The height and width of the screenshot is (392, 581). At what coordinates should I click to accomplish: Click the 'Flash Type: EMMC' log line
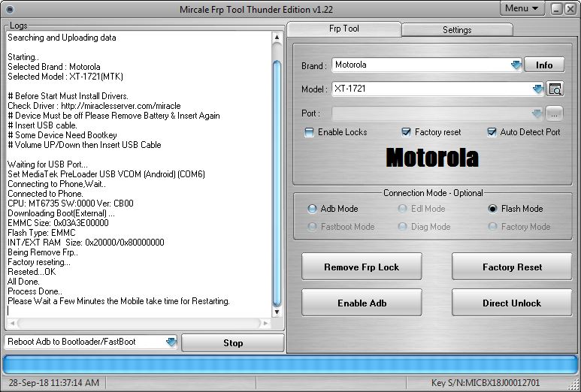click(x=41, y=233)
